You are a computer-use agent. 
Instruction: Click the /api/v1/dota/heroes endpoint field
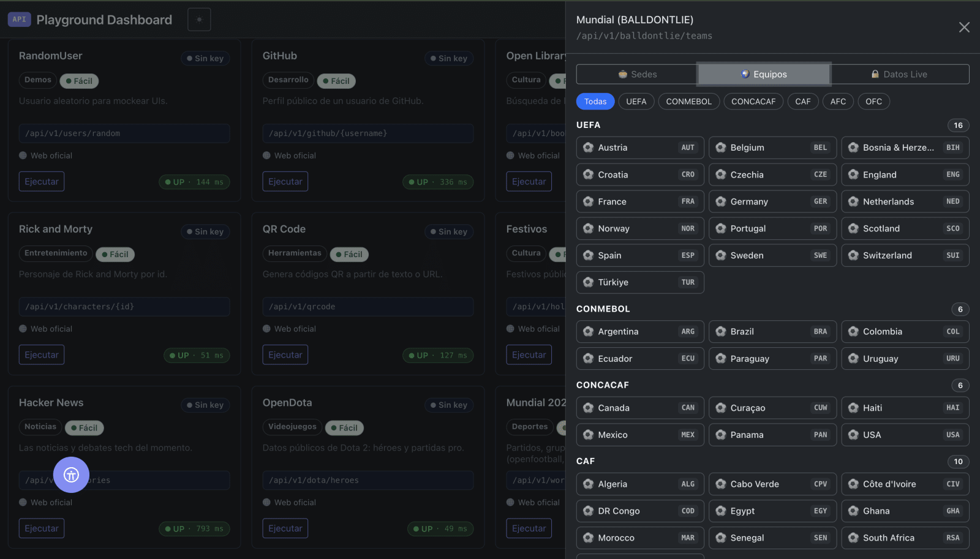click(368, 481)
